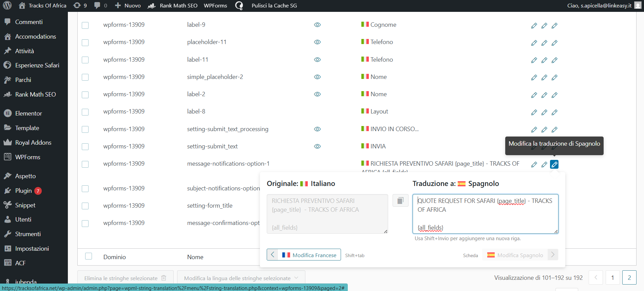Screen dimensions: 644x291
Task: Edit second pencil for message-notifications-option-1 row
Action: 544,165
